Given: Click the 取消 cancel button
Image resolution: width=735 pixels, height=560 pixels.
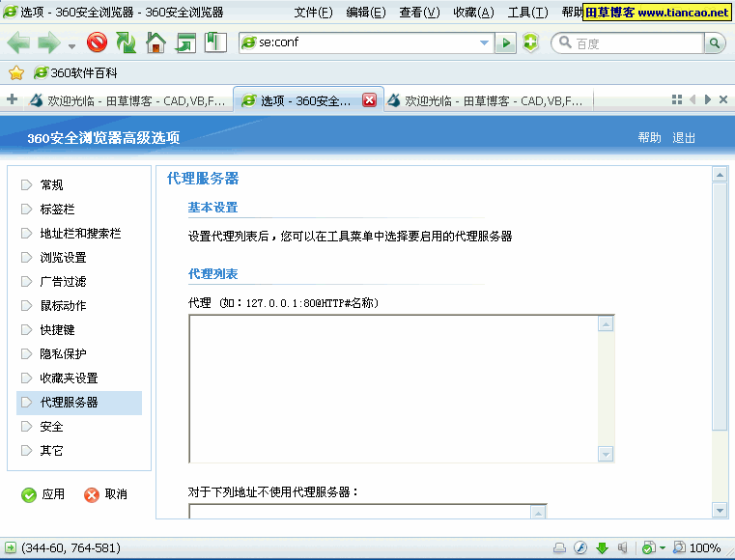Looking at the screenshot, I should pyautogui.click(x=106, y=494).
